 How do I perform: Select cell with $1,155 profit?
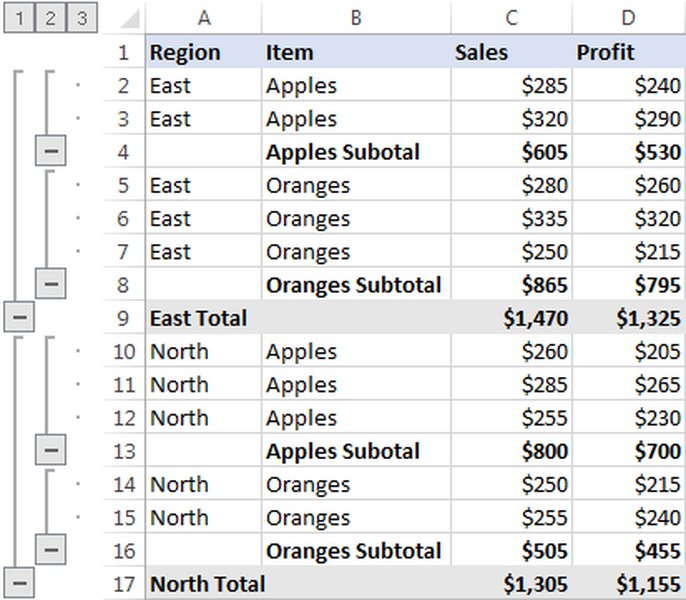coord(629,583)
